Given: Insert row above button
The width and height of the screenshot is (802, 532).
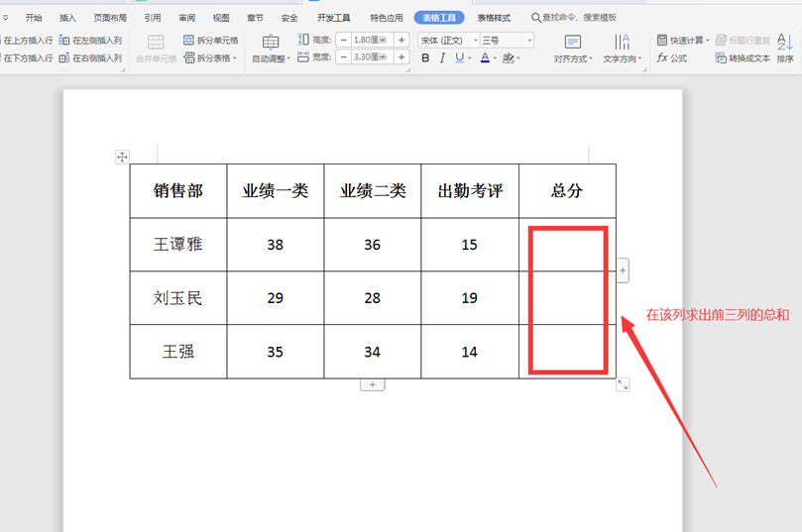Looking at the screenshot, I should click(x=27, y=41).
